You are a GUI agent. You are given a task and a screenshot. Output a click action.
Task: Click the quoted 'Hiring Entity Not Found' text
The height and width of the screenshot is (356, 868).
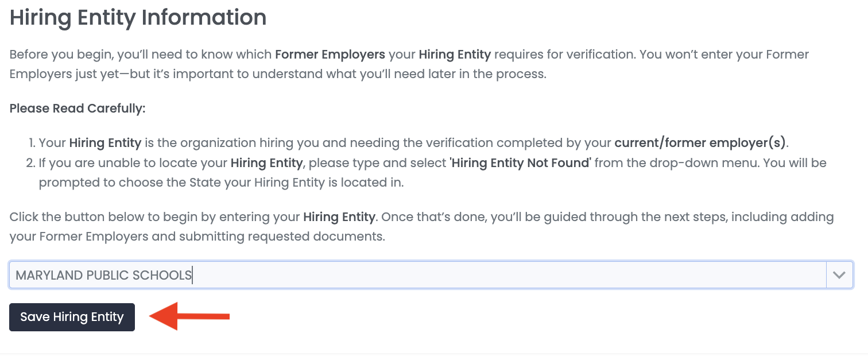520,163
